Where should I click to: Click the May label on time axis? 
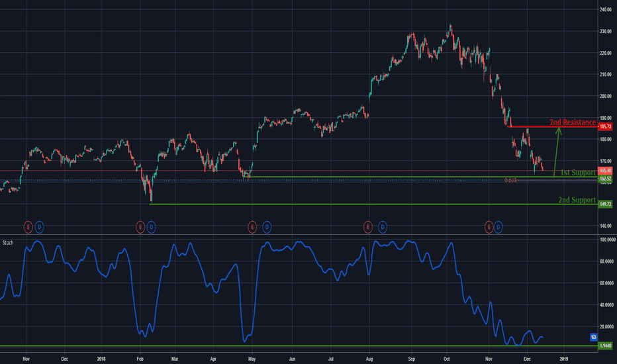(x=252, y=359)
